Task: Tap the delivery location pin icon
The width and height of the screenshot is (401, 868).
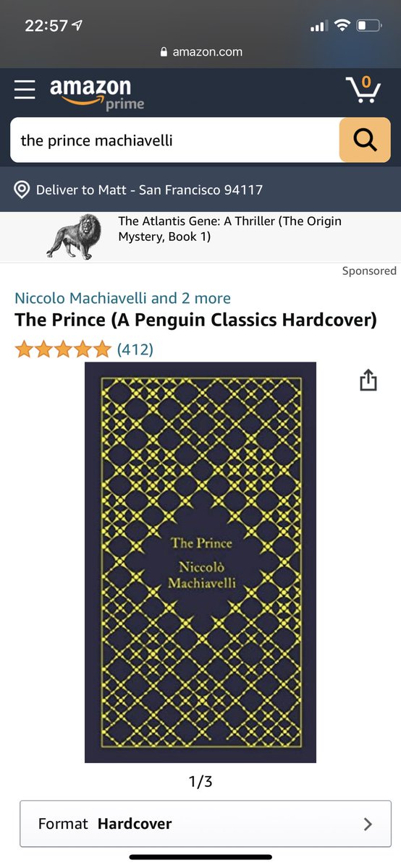Action: (x=22, y=190)
